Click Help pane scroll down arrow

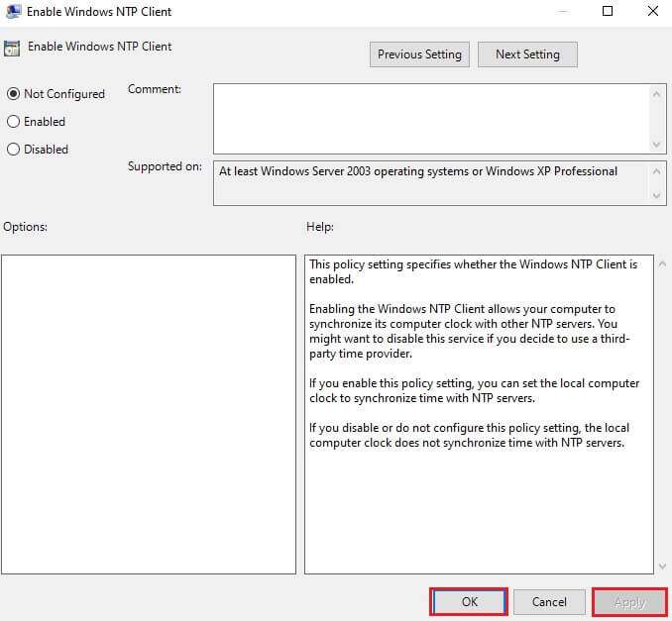pos(662,567)
